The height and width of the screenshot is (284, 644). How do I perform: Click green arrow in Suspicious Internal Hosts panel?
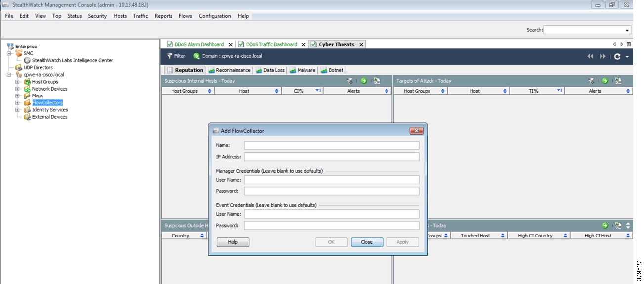tap(364, 81)
